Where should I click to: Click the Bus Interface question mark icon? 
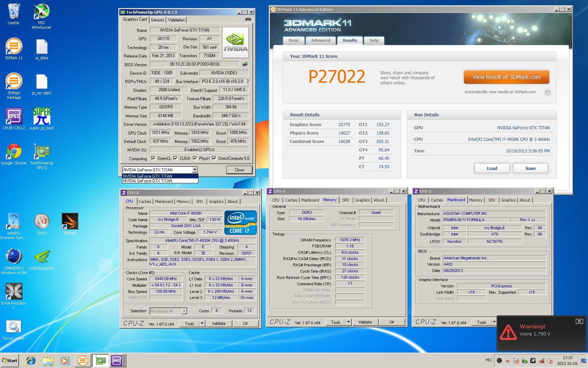point(248,81)
